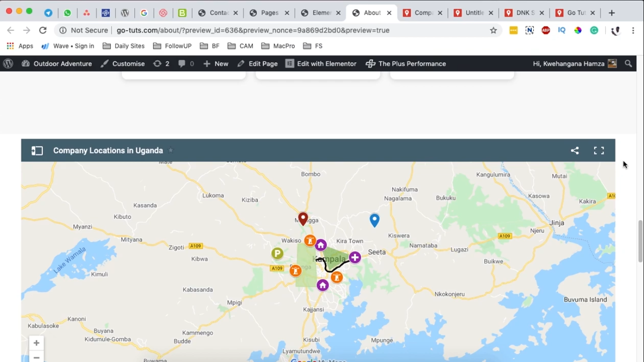This screenshot has height=362, width=644.
Task: Close the About tab
Action: coord(389,13)
